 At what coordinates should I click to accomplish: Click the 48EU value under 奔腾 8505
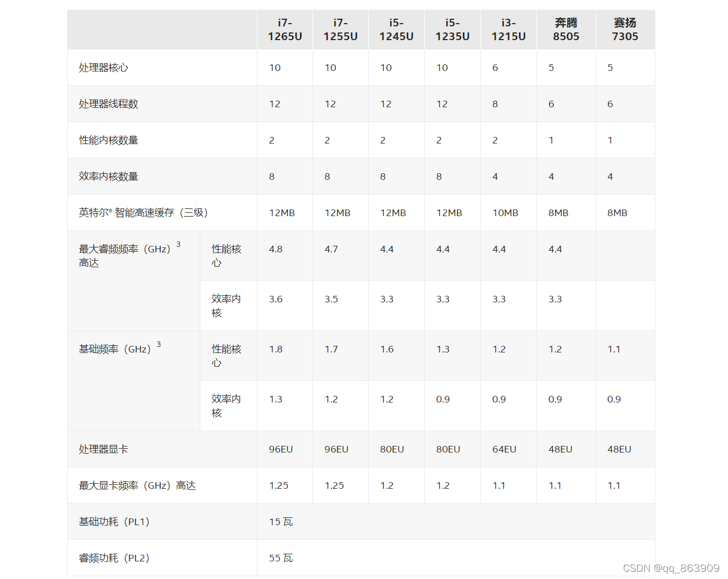tap(560, 449)
